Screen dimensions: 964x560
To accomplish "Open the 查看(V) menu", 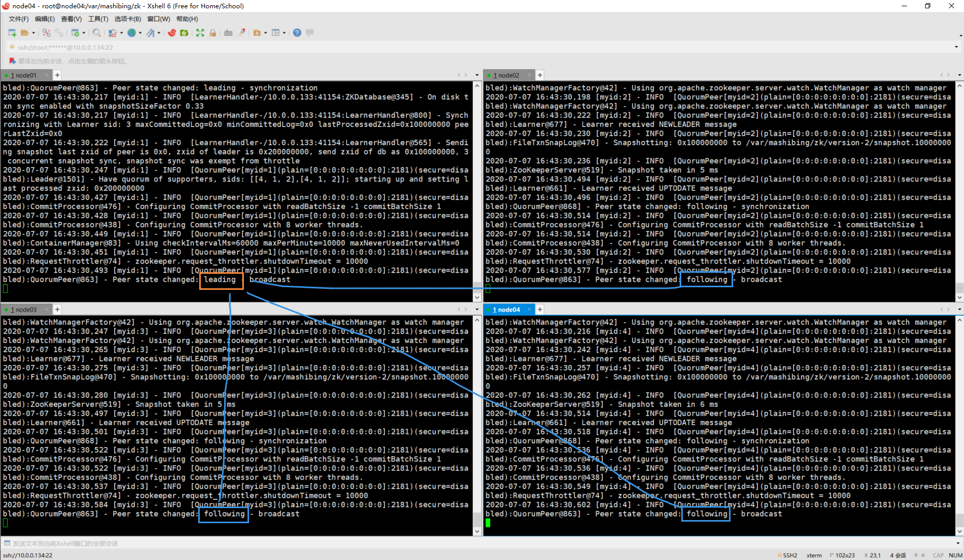I will pos(71,19).
